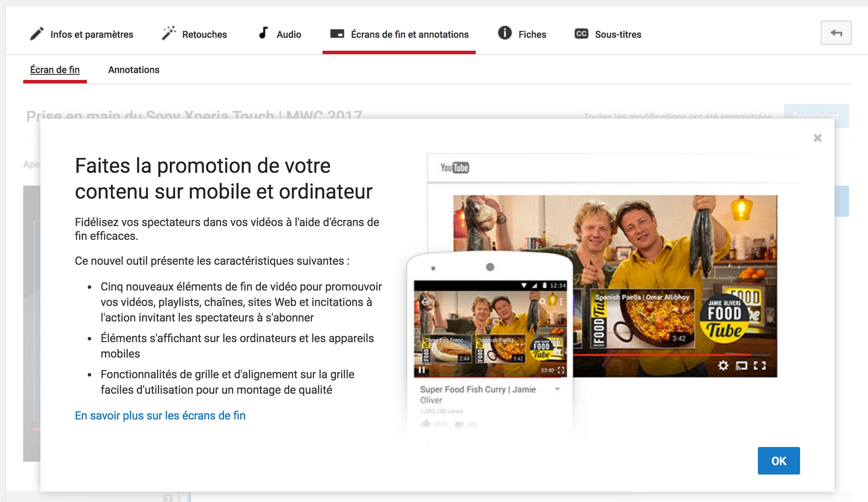Image resolution: width=868 pixels, height=502 pixels.
Task: Click the pause button on phone preview
Action: click(422, 370)
